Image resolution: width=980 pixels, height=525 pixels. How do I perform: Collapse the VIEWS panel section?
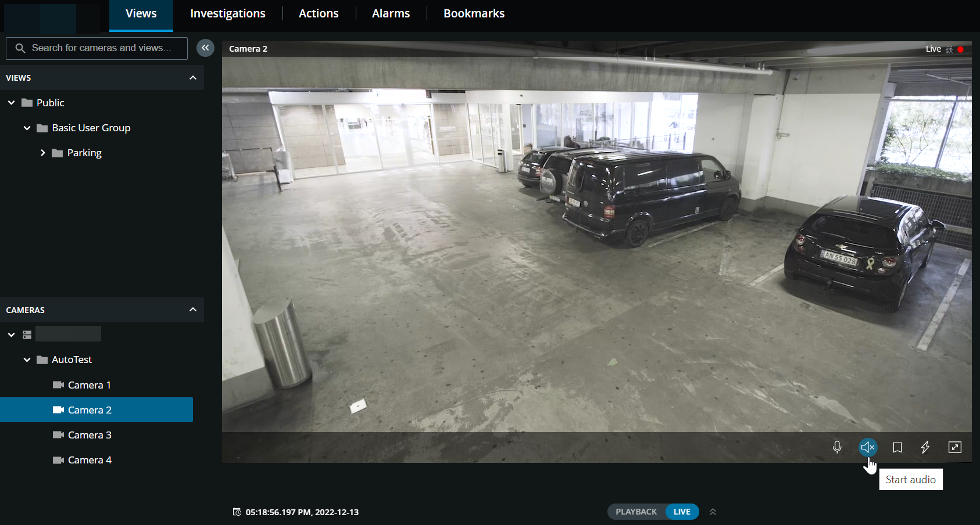tap(193, 78)
